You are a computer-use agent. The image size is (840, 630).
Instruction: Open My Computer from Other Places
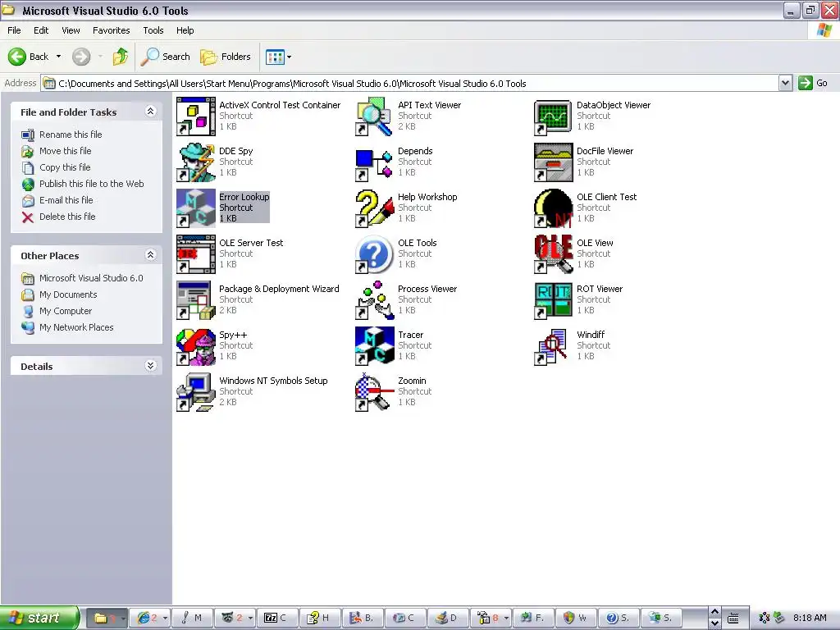[x=66, y=311]
